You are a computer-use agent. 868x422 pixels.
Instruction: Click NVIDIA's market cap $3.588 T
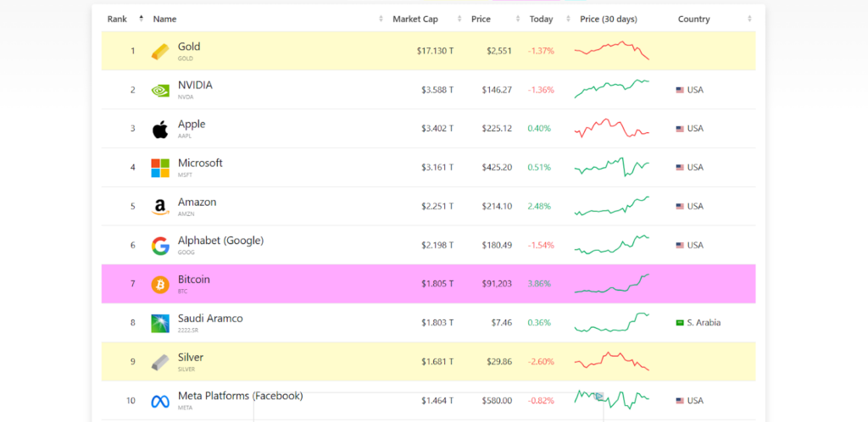[437, 90]
